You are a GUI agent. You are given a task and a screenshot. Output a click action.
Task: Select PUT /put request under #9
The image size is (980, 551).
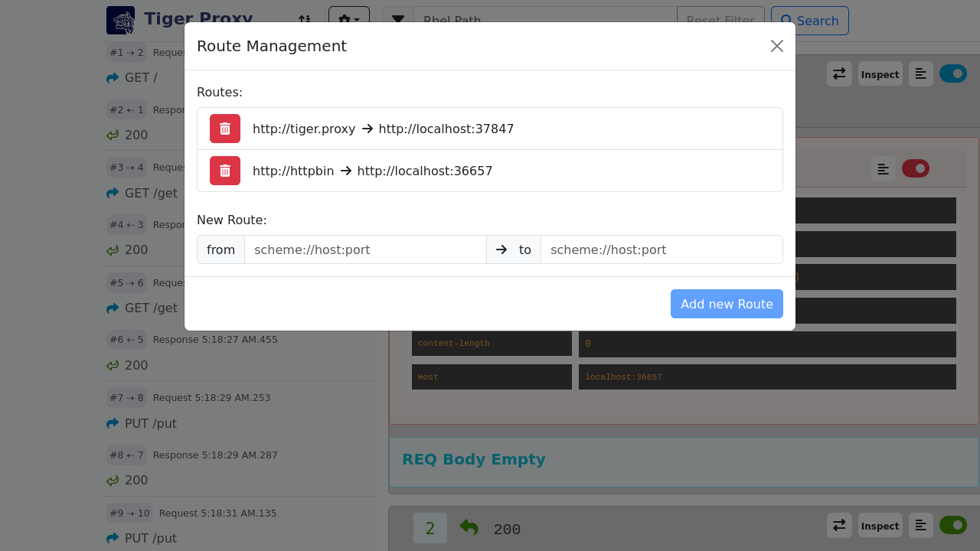(151, 538)
